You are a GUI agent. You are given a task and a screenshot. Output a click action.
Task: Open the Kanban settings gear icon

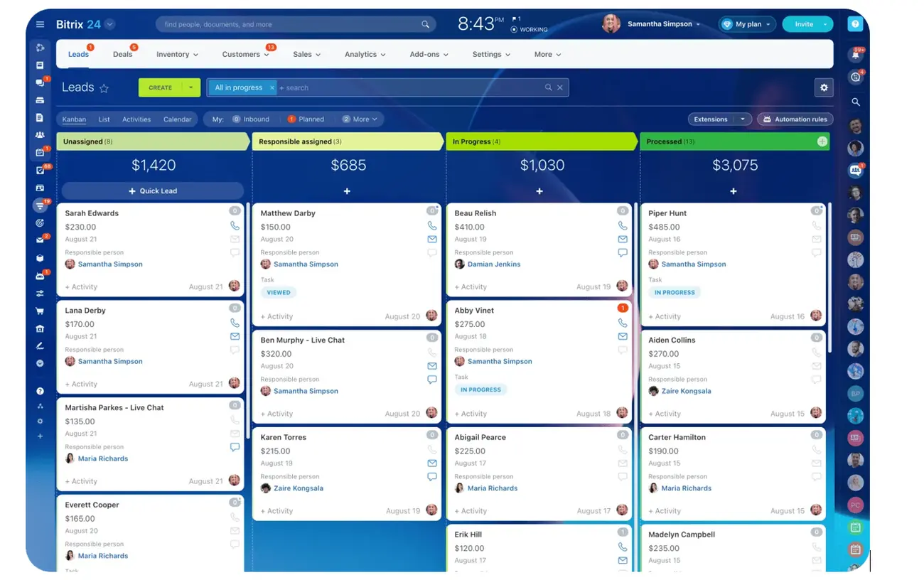point(824,87)
